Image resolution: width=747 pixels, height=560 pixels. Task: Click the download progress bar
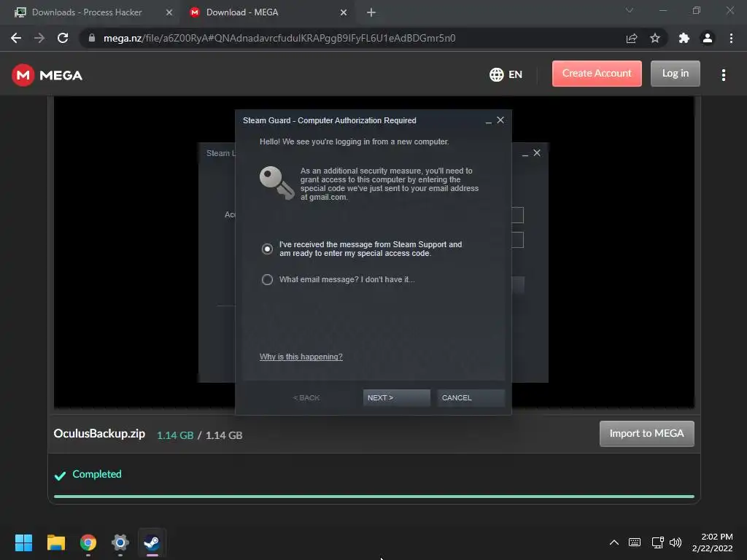[x=374, y=496]
